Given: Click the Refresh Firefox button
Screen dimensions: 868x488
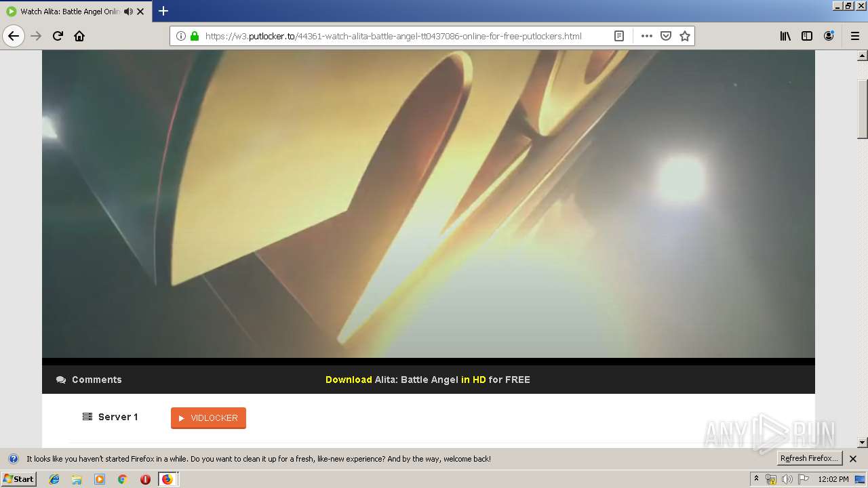Looking at the screenshot, I should (810, 458).
